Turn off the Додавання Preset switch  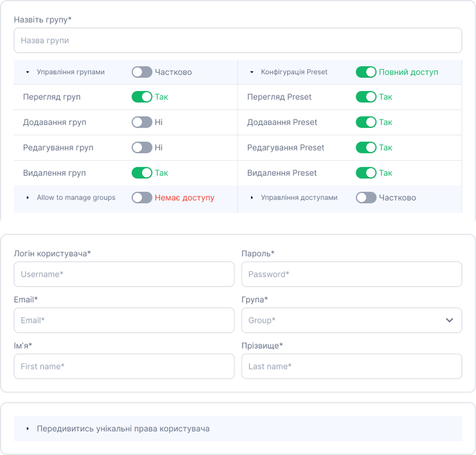pos(366,123)
